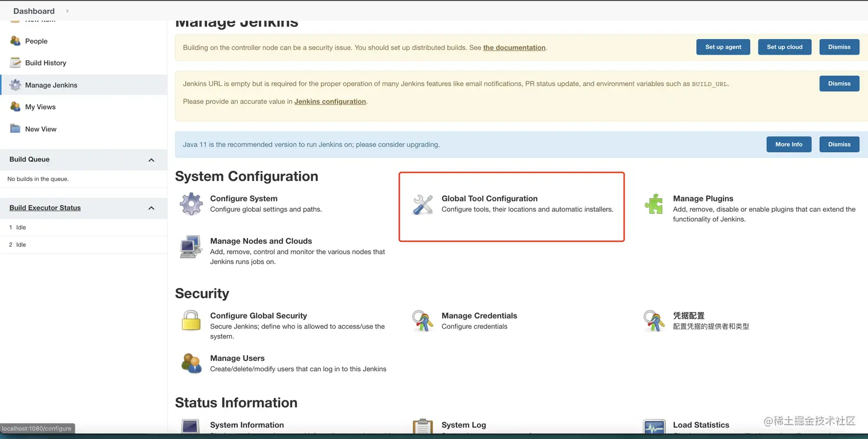
Task: Click More Info on Java 11 notice
Action: [788, 145]
